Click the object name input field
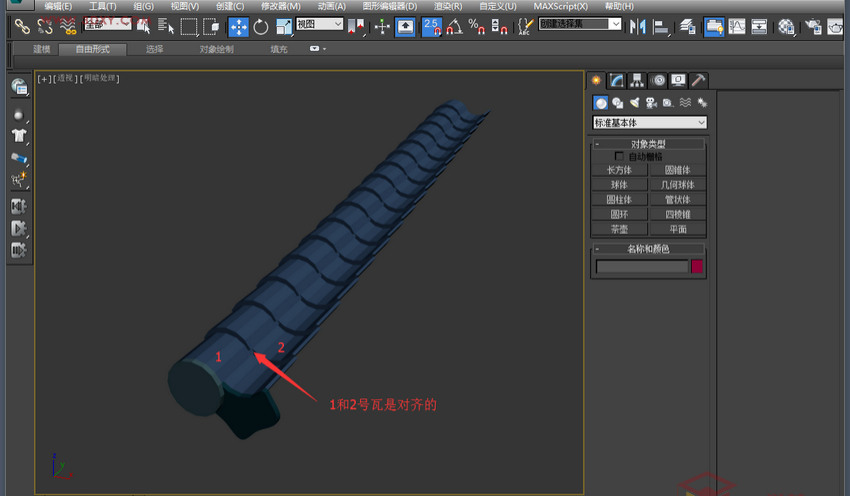This screenshot has height=496, width=850. tap(642, 267)
